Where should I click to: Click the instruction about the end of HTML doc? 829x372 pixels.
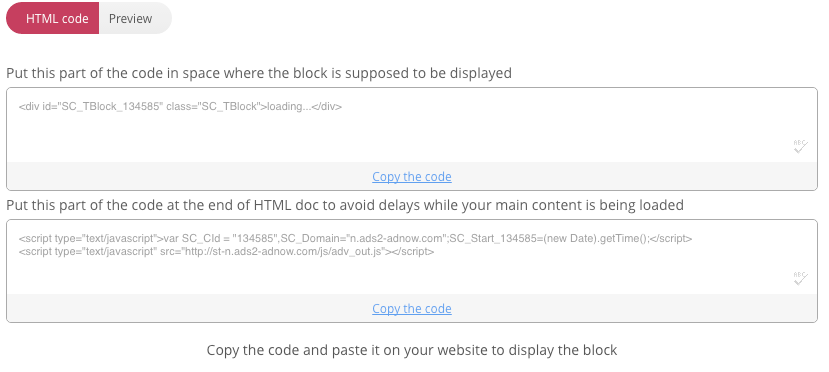345,205
